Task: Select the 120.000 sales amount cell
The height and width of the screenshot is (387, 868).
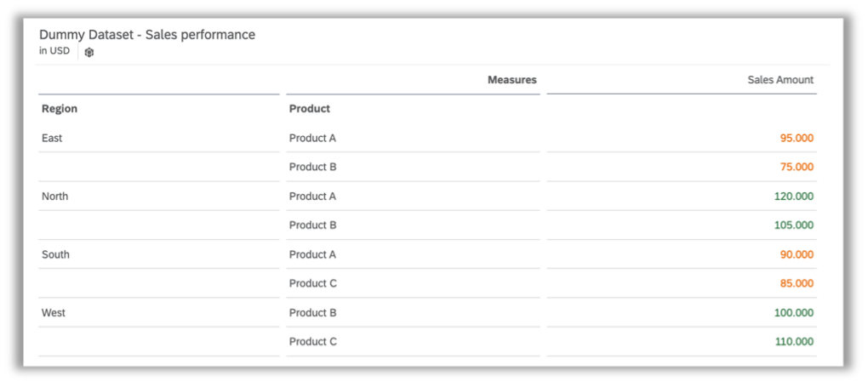Action: 794,196
